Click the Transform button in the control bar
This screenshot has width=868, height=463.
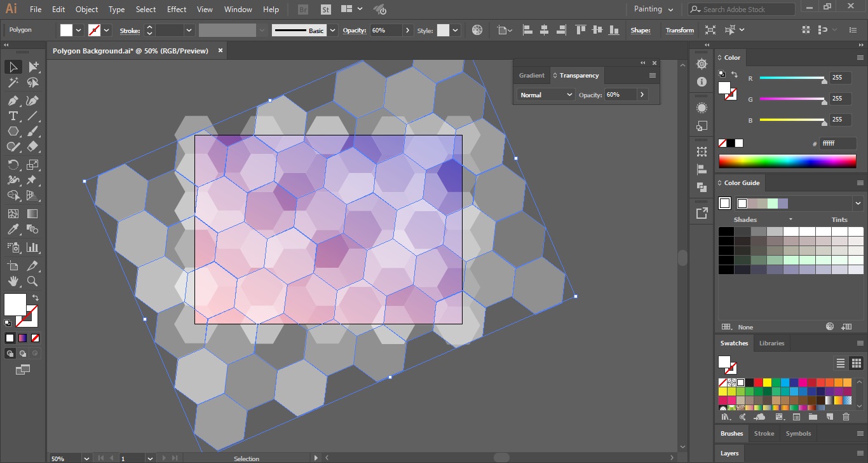coord(679,30)
